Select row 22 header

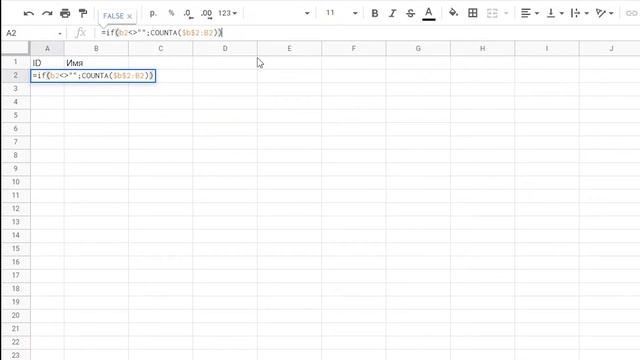pos(16,342)
